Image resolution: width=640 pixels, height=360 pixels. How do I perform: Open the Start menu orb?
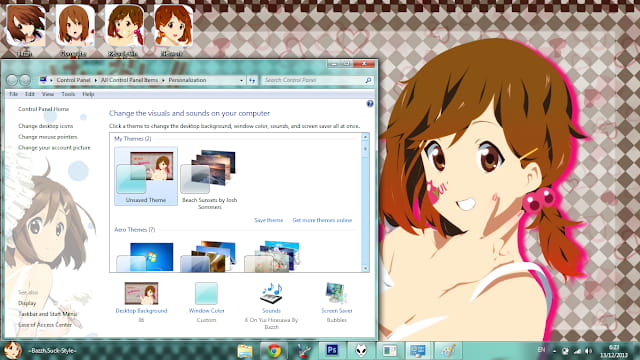click(x=13, y=350)
